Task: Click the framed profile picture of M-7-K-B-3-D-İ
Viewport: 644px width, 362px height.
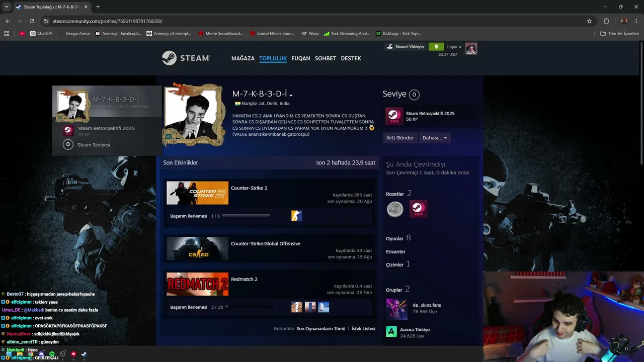Action: click(194, 115)
